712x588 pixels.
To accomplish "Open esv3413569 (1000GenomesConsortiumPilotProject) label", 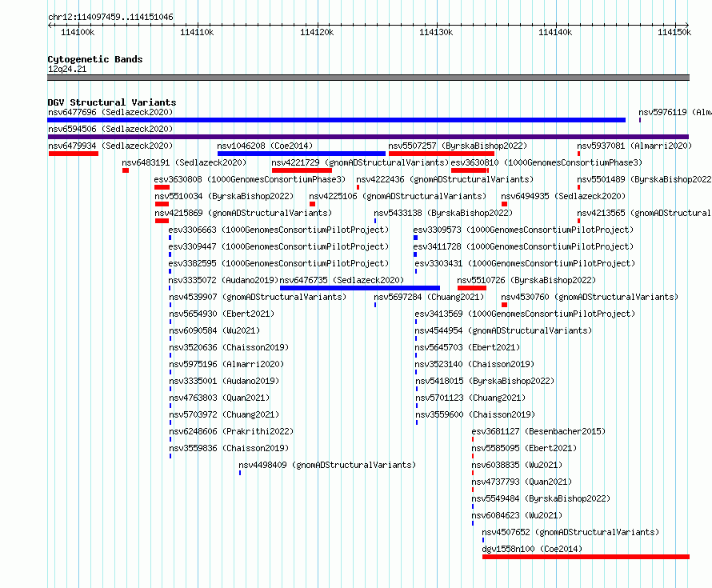I will pyautogui.click(x=525, y=314).
